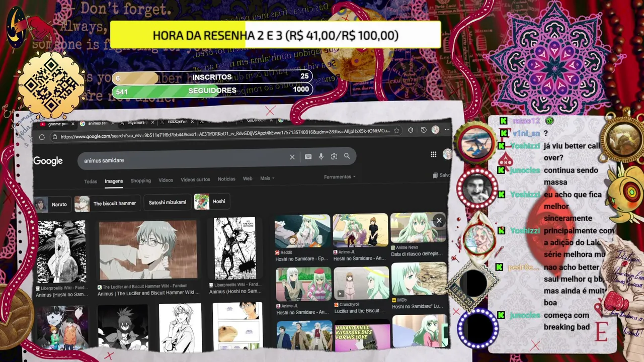
Task: Search by image with Google Lens
Action: tap(334, 156)
